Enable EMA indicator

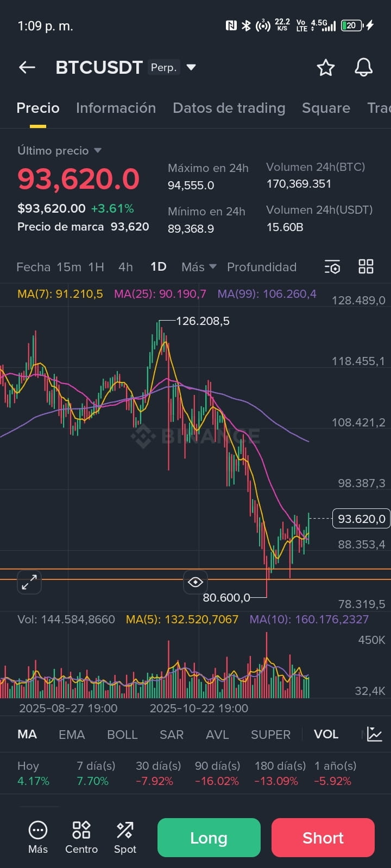pos(72,735)
